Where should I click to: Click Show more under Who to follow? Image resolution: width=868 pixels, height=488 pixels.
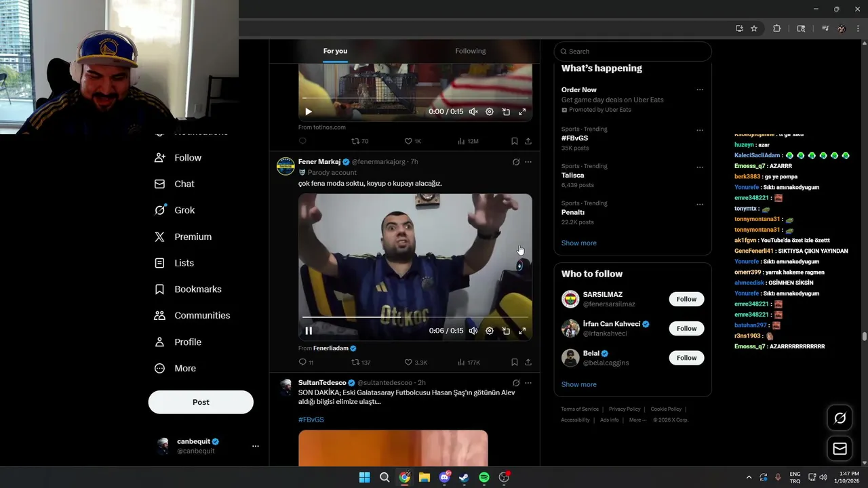point(578,384)
